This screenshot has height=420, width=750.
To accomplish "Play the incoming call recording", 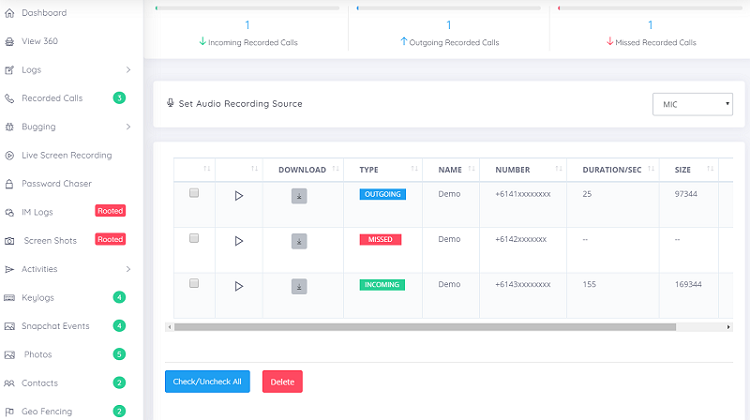I will tap(239, 286).
